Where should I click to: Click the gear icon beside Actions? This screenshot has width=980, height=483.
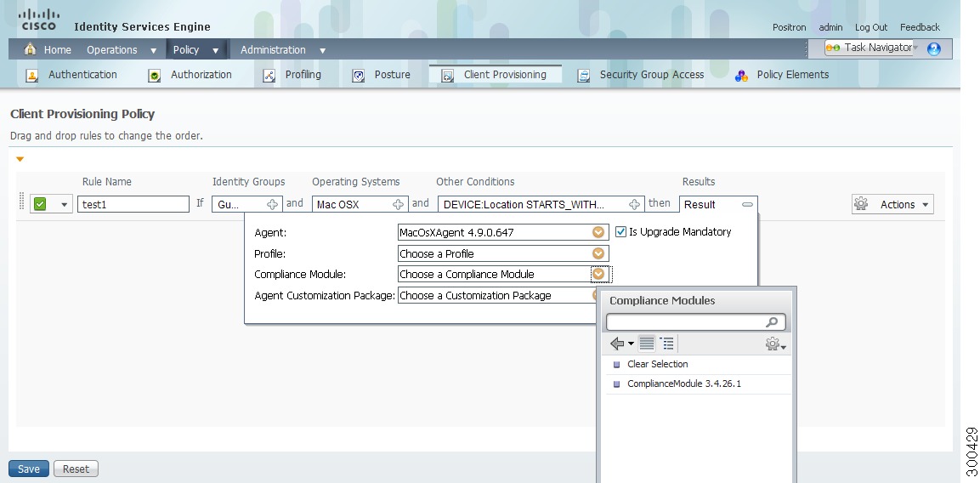(861, 204)
